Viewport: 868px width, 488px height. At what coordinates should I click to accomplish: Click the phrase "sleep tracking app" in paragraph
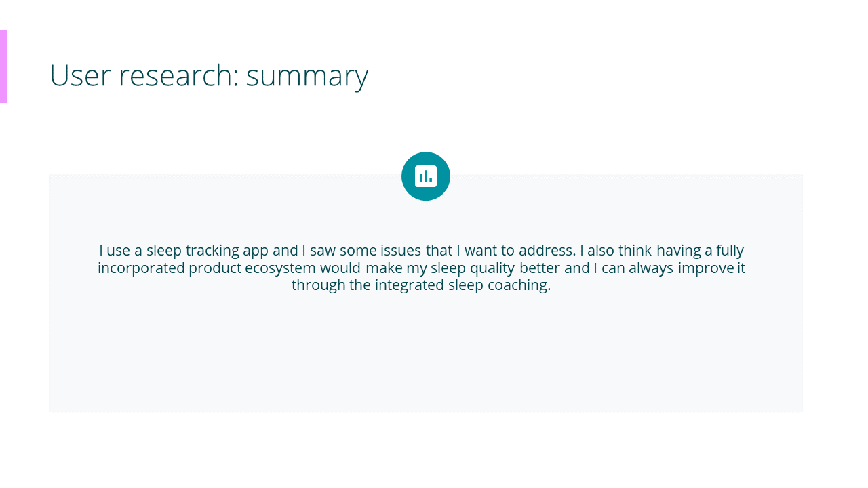click(207, 251)
